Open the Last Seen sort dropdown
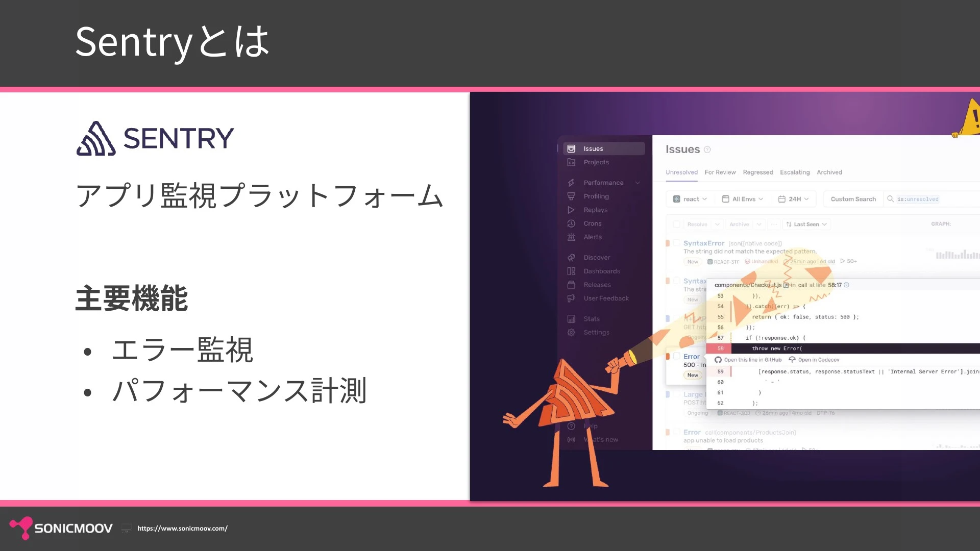The image size is (980, 551). coord(806,224)
